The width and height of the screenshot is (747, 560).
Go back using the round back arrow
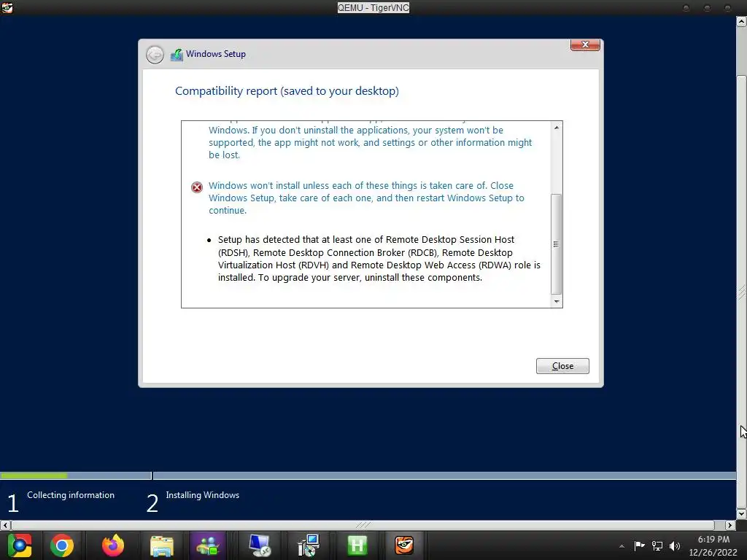155,55
